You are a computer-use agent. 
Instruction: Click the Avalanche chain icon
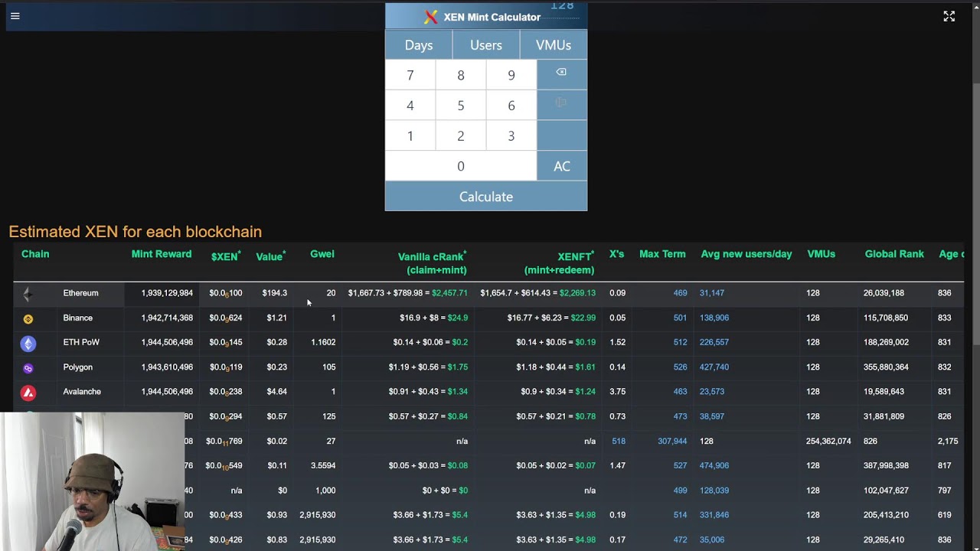[28, 393]
